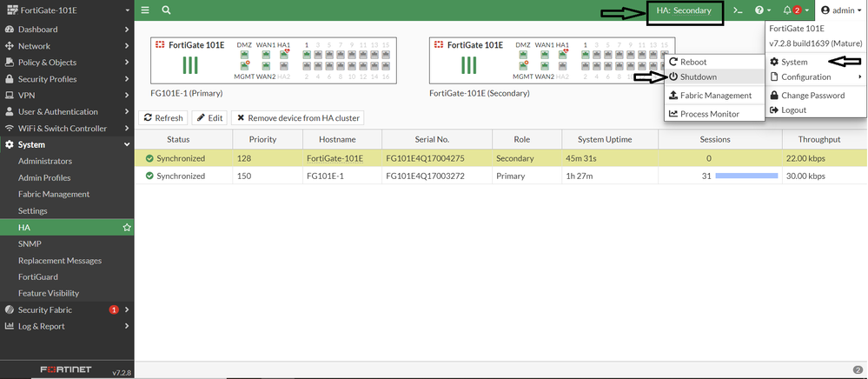Click the WiFi & Switch Controller icon
The width and height of the screenshot is (868, 379).
coord(9,129)
